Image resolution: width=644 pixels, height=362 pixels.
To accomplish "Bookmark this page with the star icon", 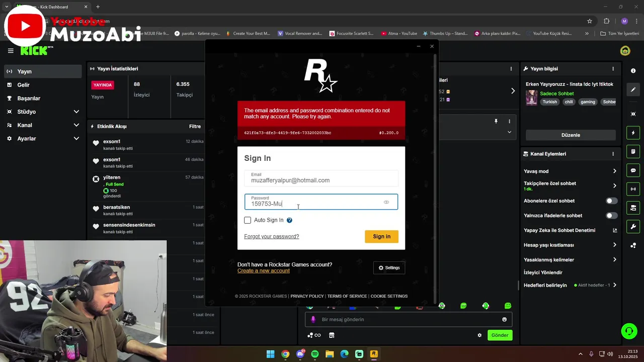I will coord(590,21).
